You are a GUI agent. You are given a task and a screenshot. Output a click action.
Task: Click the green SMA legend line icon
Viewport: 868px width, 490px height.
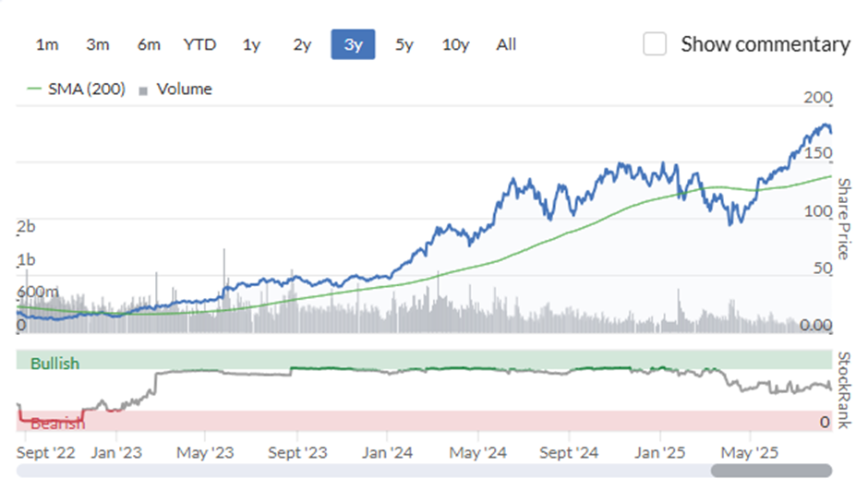(34, 89)
